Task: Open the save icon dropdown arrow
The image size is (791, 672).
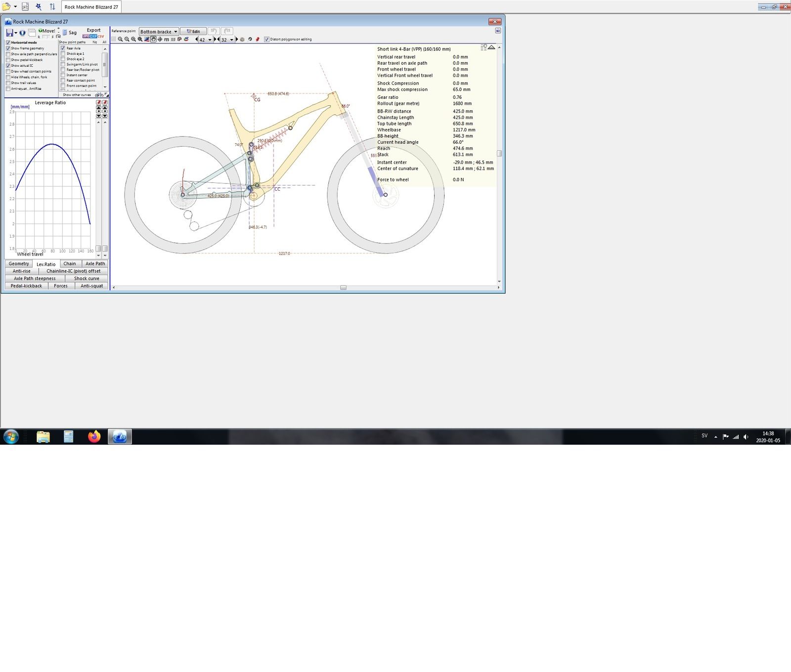Action: point(16,33)
